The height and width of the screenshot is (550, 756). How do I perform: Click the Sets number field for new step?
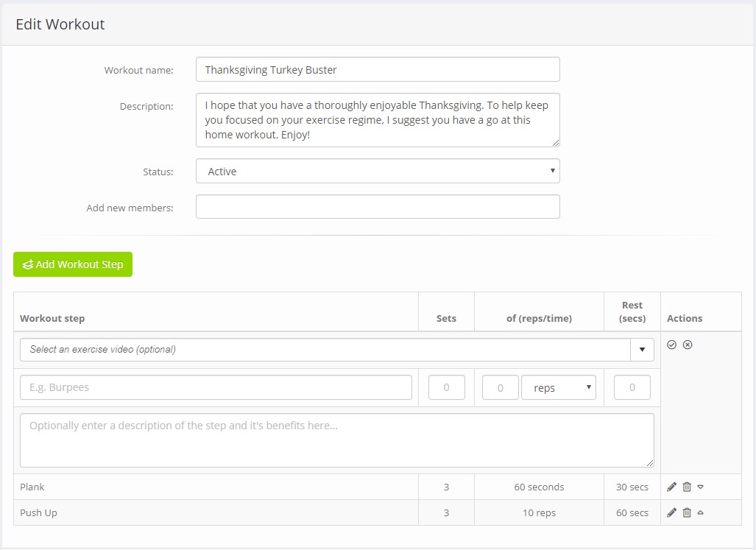click(447, 387)
